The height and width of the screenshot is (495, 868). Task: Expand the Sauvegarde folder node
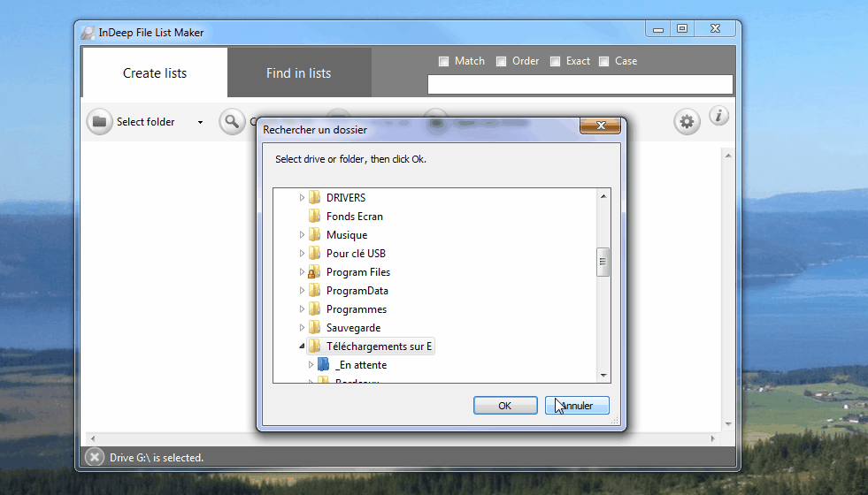[x=302, y=327]
